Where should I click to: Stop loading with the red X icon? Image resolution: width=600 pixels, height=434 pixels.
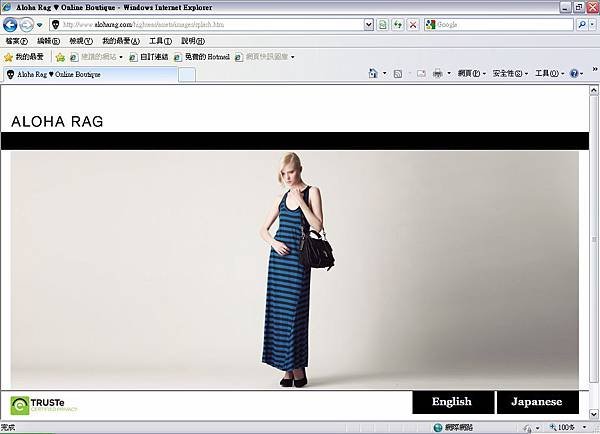coord(413,24)
